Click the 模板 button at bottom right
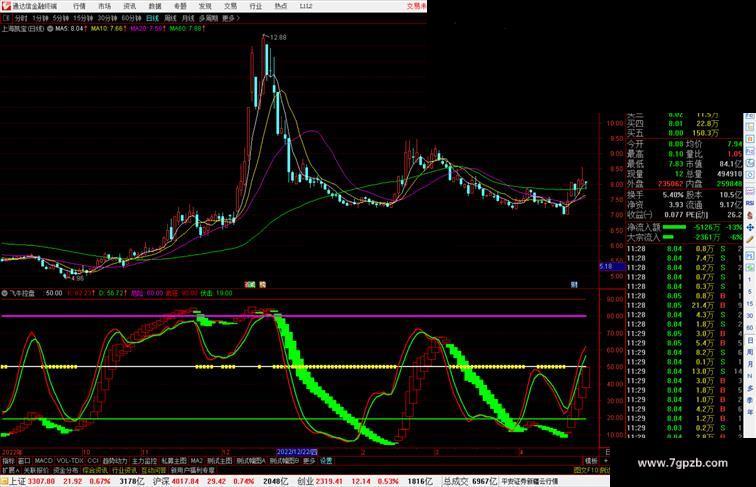This screenshot has width=756, height=487. (x=591, y=461)
